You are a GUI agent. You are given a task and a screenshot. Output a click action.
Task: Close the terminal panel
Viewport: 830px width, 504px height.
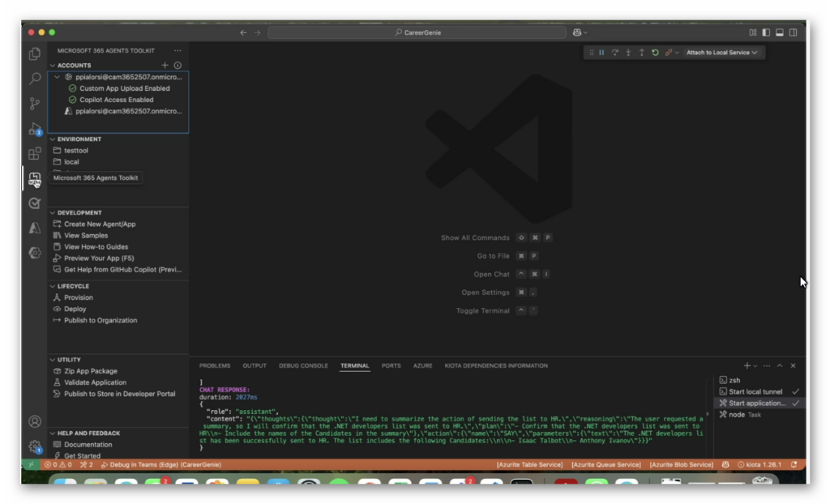point(793,365)
